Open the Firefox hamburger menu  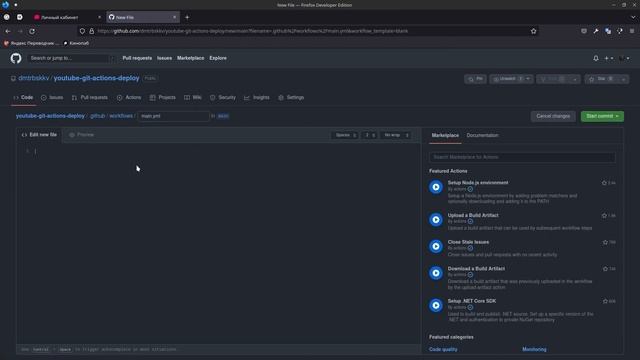click(632, 31)
